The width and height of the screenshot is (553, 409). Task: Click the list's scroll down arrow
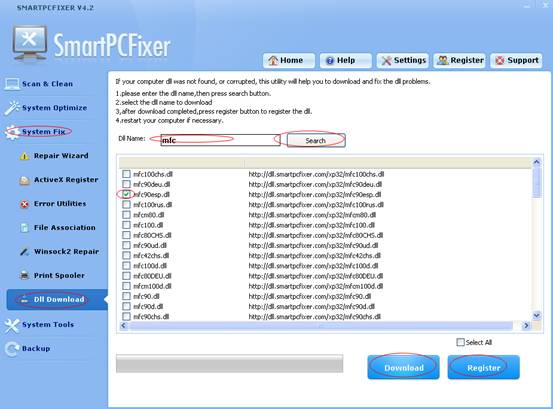pyautogui.click(x=536, y=315)
